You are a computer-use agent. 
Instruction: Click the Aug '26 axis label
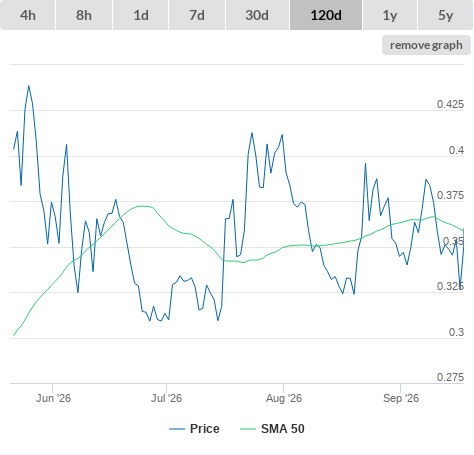point(284,398)
